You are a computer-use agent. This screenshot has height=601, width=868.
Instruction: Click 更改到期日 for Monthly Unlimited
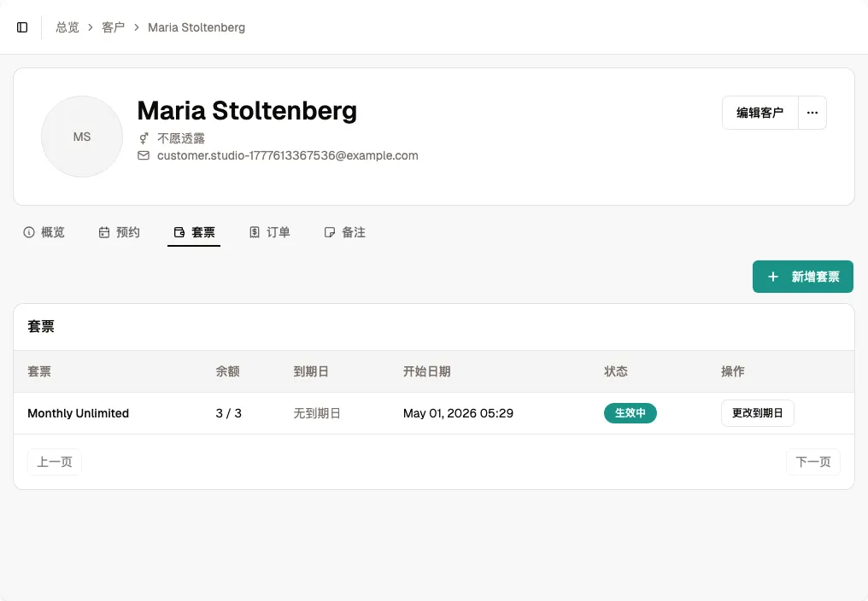click(757, 413)
